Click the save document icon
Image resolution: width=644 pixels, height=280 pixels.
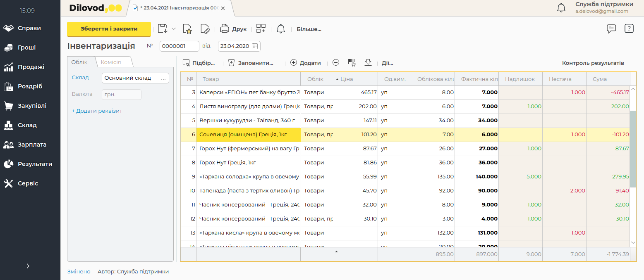click(163, 29)
